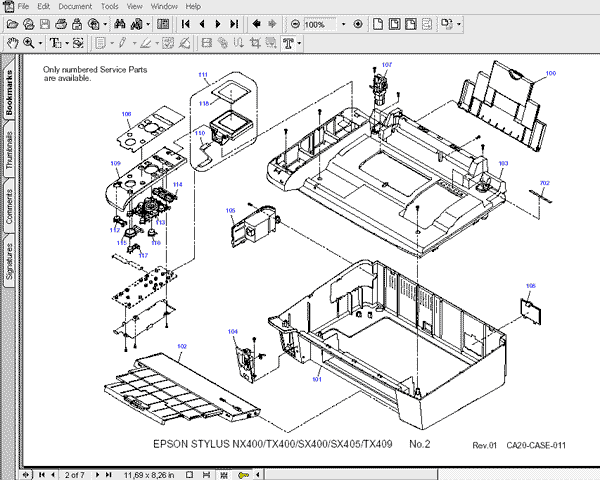The width and height of the screenshot is (600, 480).
Task: Switch to the Signatures side tab
Action: click(9, 262)
